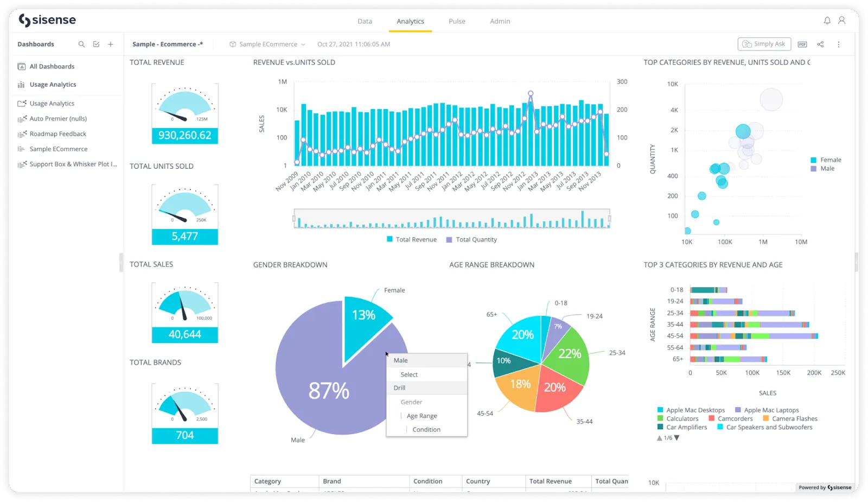Image resolution: width=868 pixels, height=502 pixels.
Task: Share the dashboard via share icon
Action: pos(820,45)
